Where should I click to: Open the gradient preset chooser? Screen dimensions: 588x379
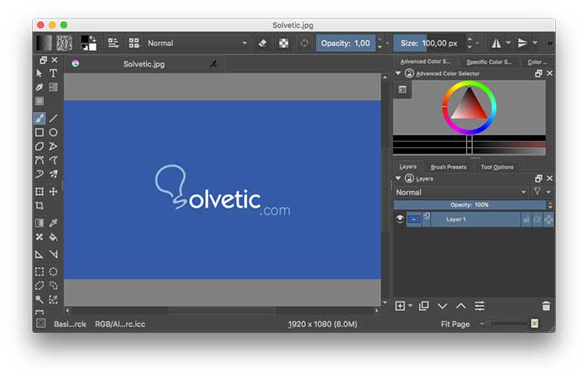pos(44,43)
